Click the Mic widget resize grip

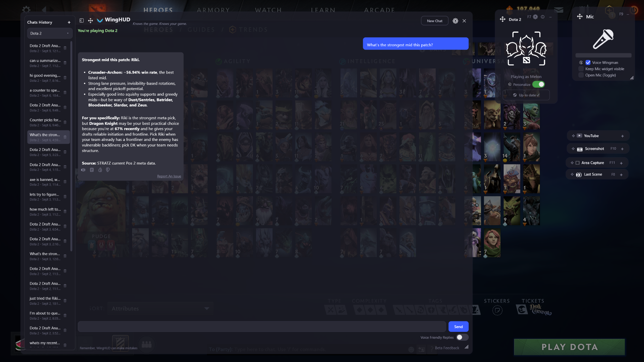click(x=631, y=78)
